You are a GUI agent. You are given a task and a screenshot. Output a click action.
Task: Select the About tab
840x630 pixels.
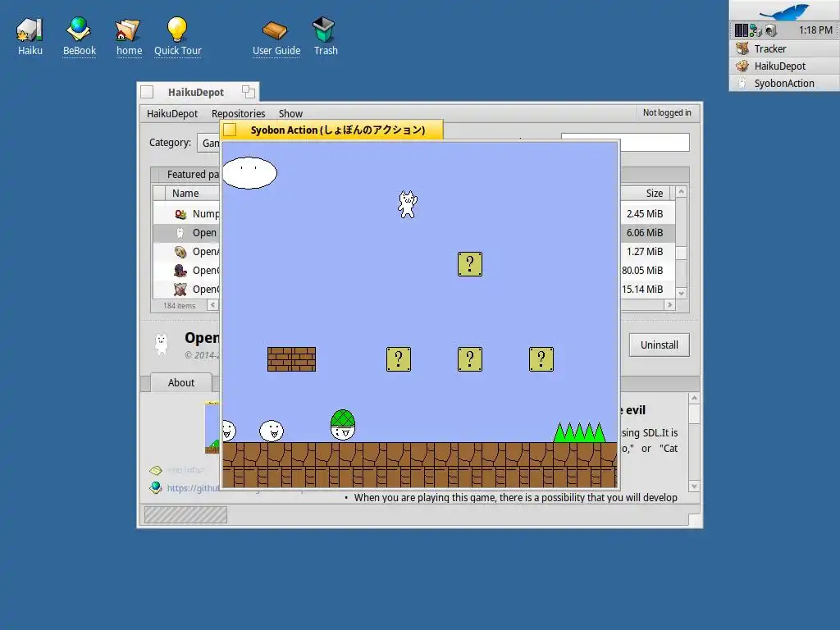tap(181, 382)
